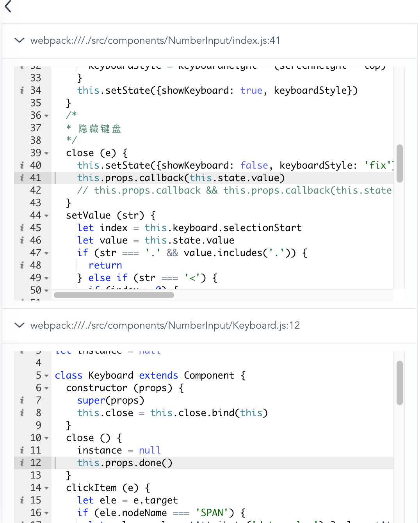Click the info icon beside line 7 in Keyboard.js
Viewport: 420px width, 523px height.
(22, 400)
